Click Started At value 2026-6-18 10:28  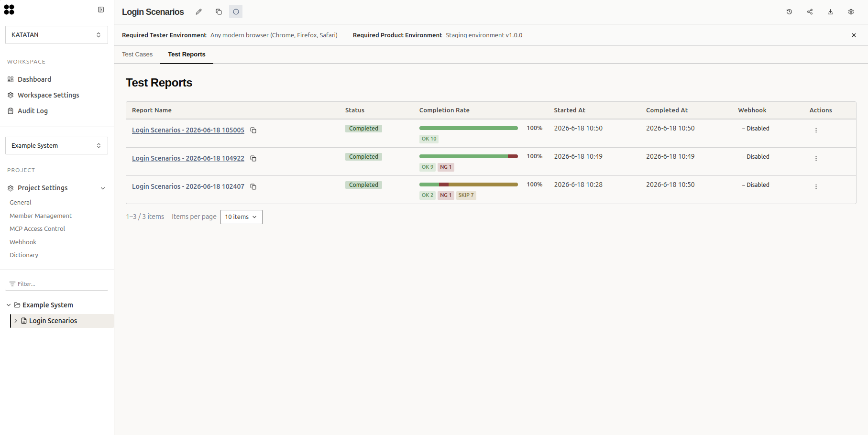(578, 185)
